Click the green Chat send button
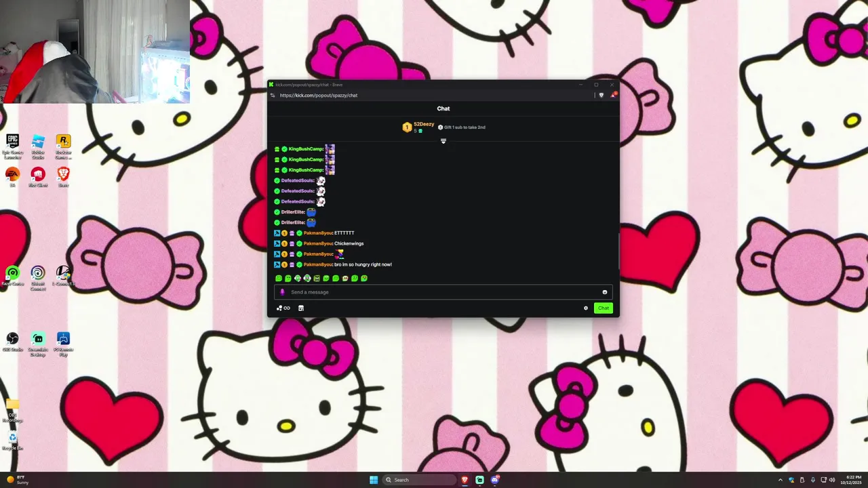 click(603, 308)
